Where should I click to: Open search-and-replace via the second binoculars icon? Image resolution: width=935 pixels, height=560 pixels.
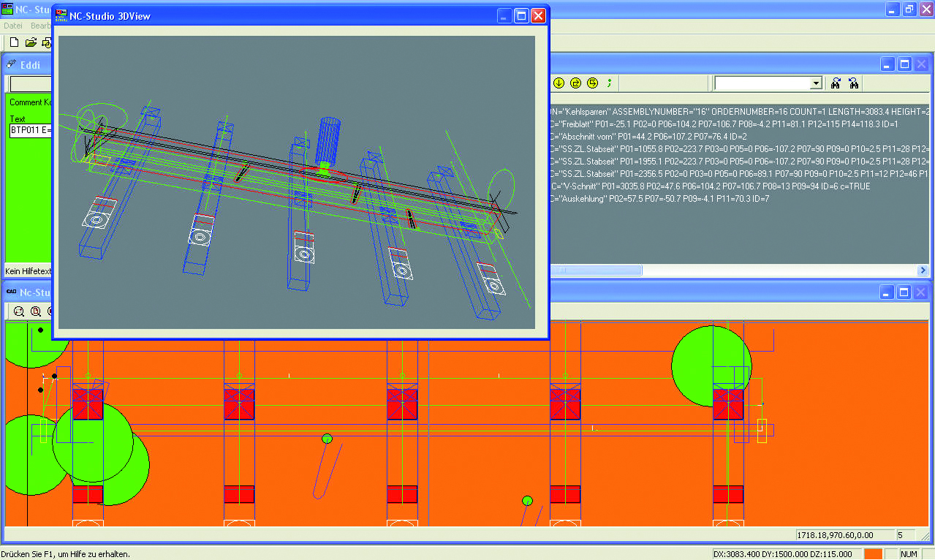coord(853,83)
